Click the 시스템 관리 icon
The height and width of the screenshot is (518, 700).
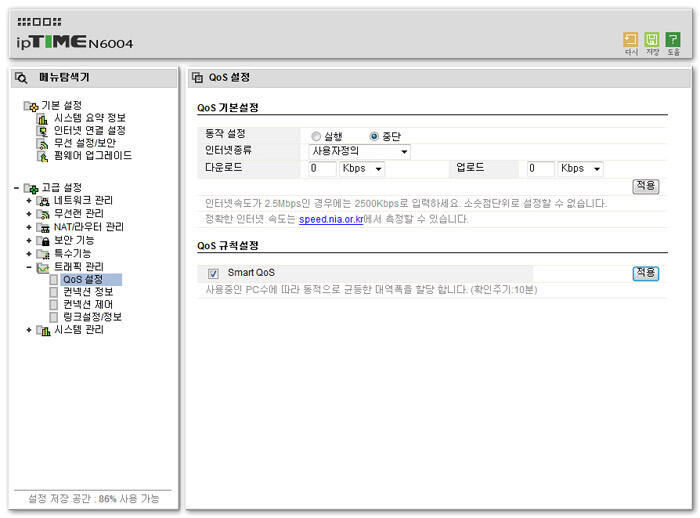point(43,330)
